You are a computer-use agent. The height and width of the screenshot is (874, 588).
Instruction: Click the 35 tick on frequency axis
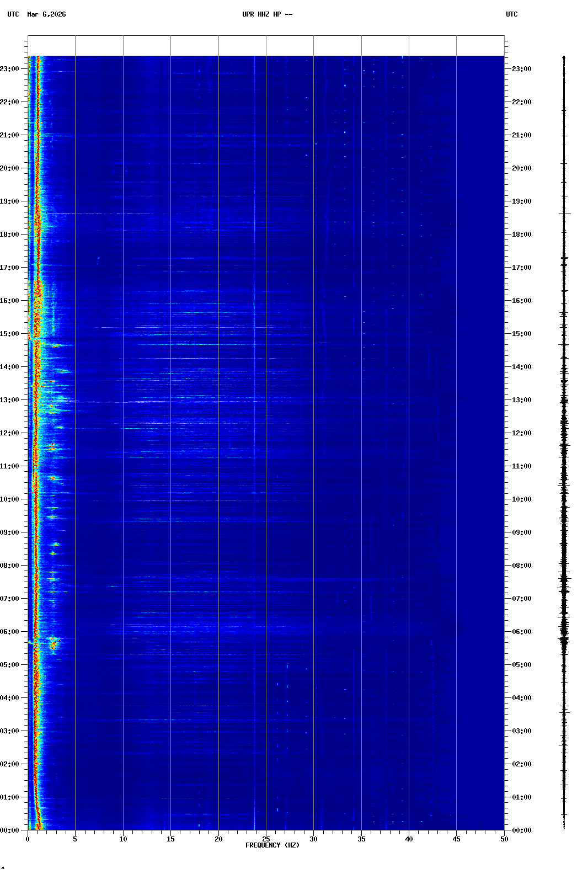coord(361,839)
